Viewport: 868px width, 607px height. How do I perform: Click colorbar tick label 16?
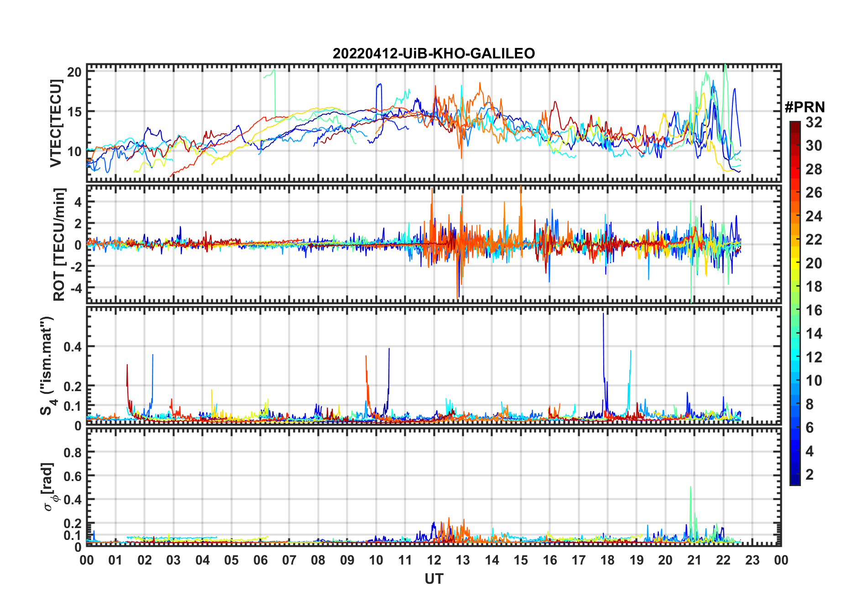point(814,310)
